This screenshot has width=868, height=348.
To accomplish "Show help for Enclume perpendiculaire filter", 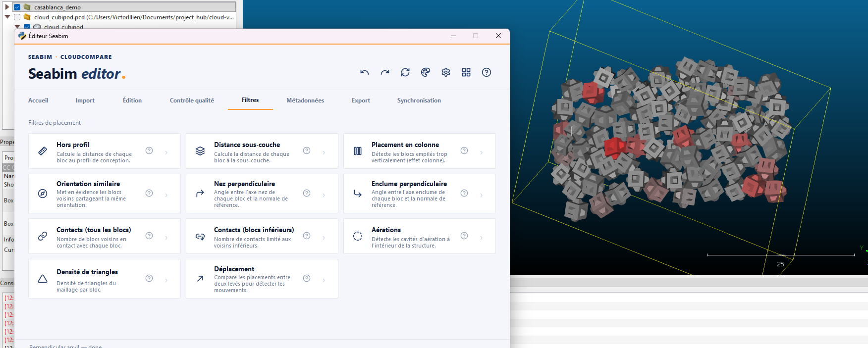I will tap(464, 193).
